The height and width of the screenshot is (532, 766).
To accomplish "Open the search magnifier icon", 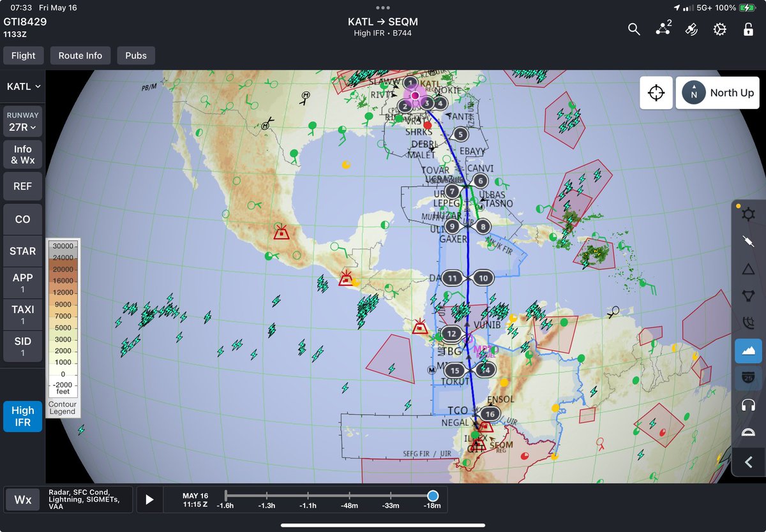I will click(x=634, y=29).
